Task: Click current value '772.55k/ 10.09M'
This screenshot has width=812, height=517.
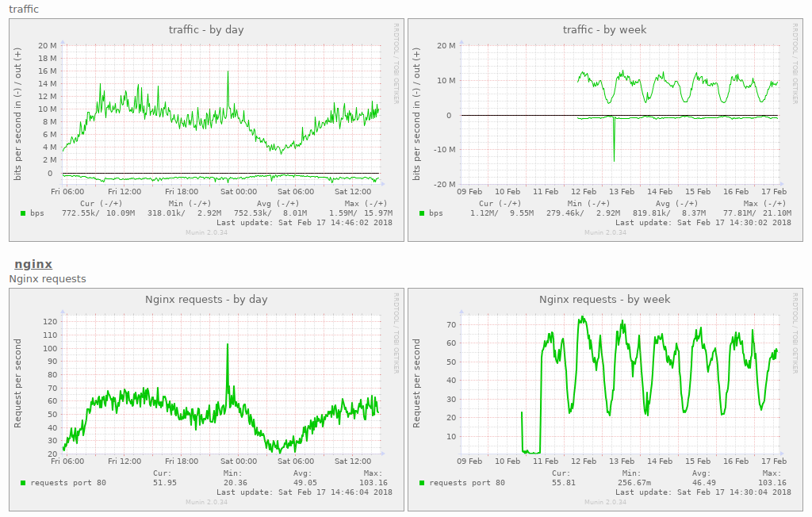Action: point(98,213)
